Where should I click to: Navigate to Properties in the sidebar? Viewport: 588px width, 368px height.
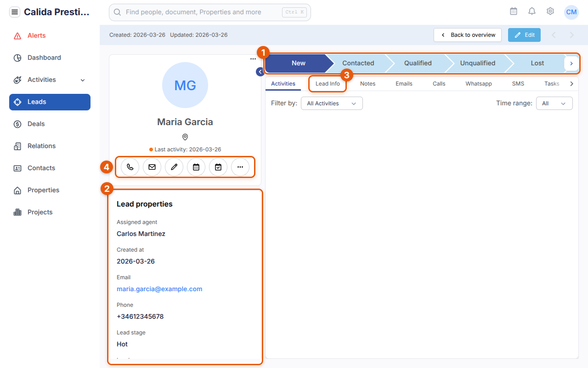click(50, 190)
